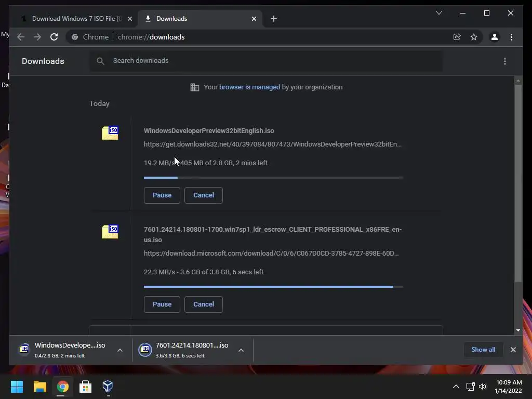532x399 pixels.
Task: Click Chrome icon in taskbar
Action: coord(62,387)
